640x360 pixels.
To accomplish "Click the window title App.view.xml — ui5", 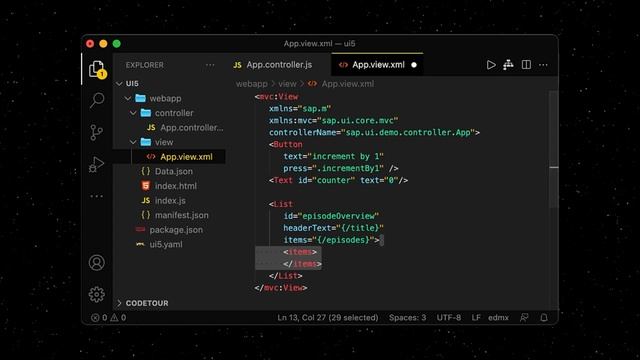I will (x=320, y=44).
